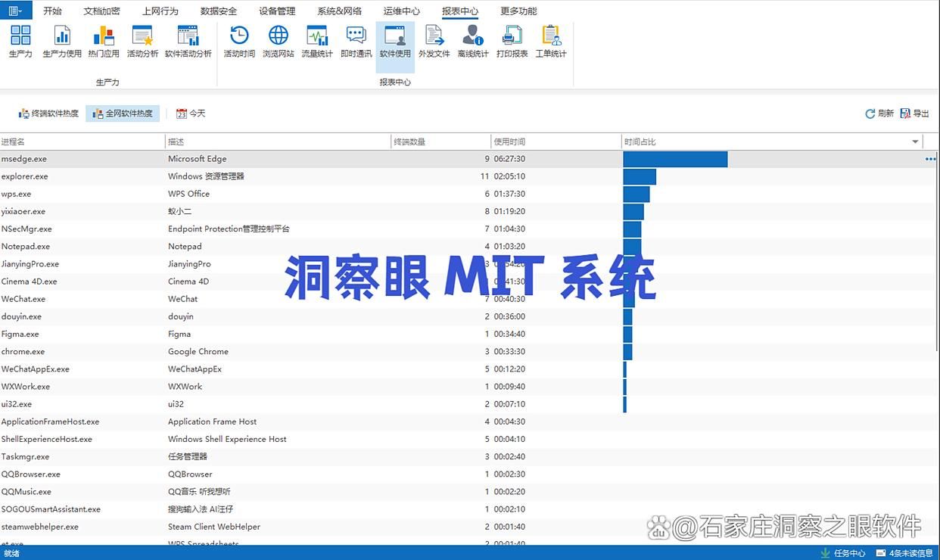Select the chrome.exe process
Image resolution: width=940 pixels, height=560 pixels.
pos(23,351)
